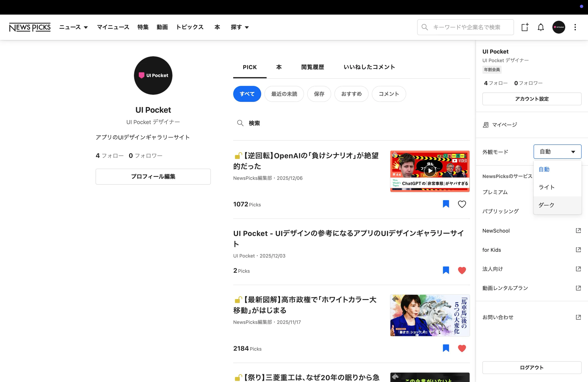Expand the ニュース dropdown menu
The width and height of the screenshot is (588, 382).
(x=73, y=27)
